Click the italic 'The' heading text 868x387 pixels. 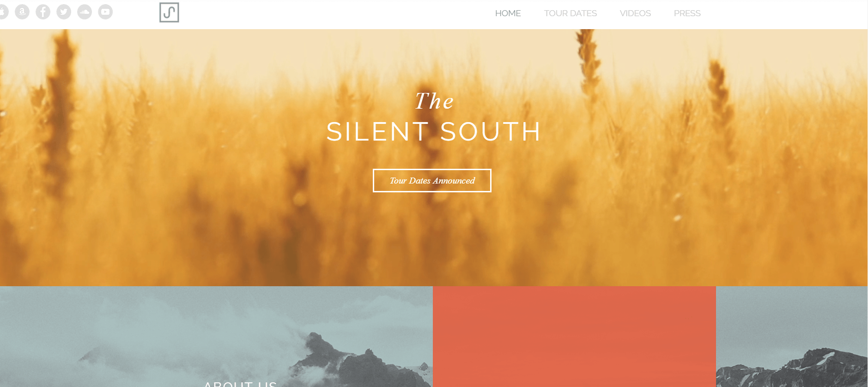pos(434,101)
